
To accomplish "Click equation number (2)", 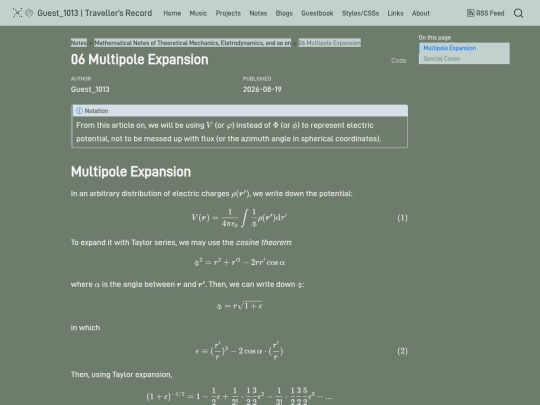I will 402,351.
